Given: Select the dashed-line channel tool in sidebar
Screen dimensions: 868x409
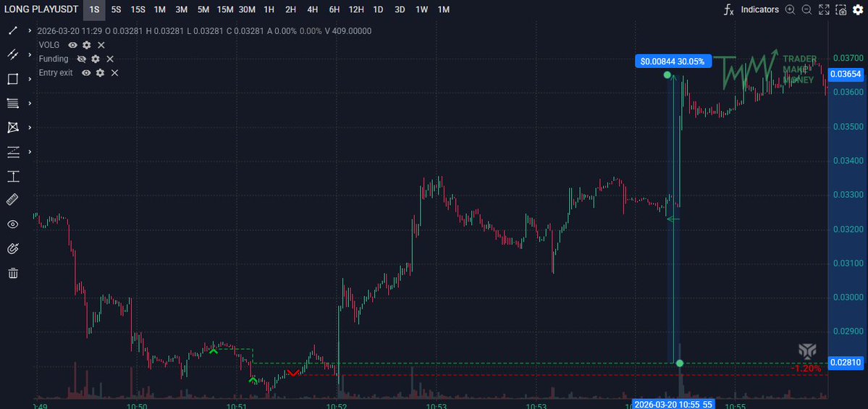Looking at the screenshot, I should (13, 151).
